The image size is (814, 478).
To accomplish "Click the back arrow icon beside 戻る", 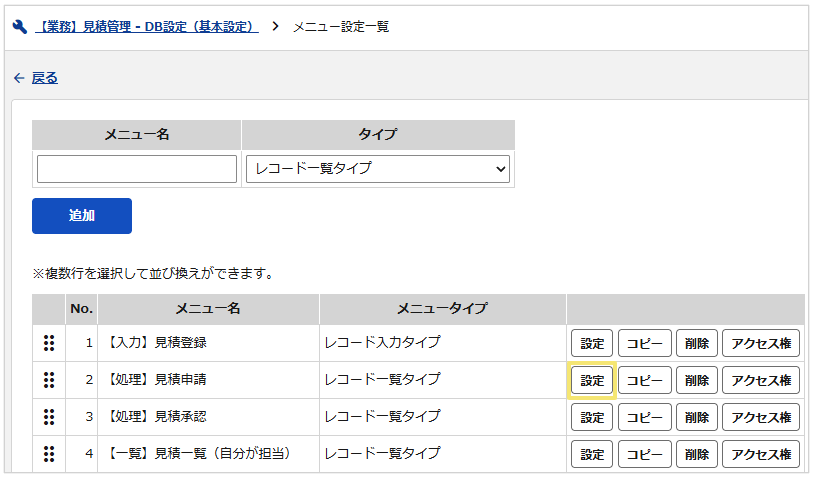I will coord(19,78).
